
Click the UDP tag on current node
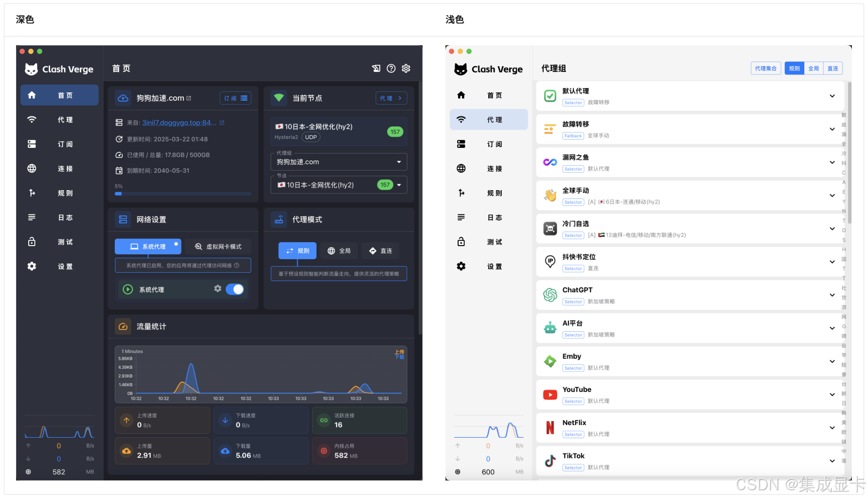click(311, 137)
